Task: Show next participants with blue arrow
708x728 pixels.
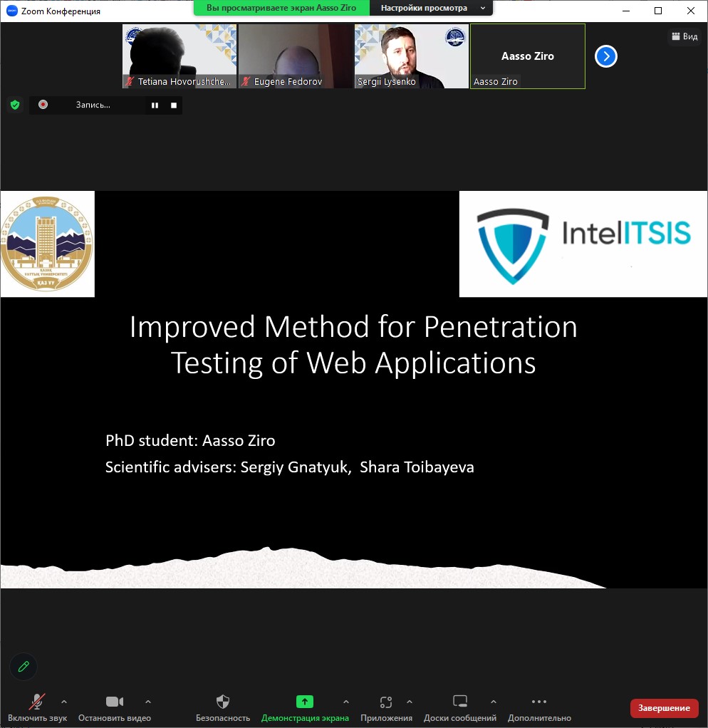Action: tap(605, 56)
